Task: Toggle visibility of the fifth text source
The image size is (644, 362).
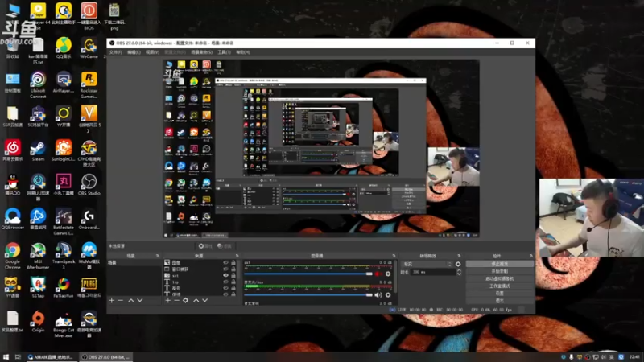Action: coord(225,288)
